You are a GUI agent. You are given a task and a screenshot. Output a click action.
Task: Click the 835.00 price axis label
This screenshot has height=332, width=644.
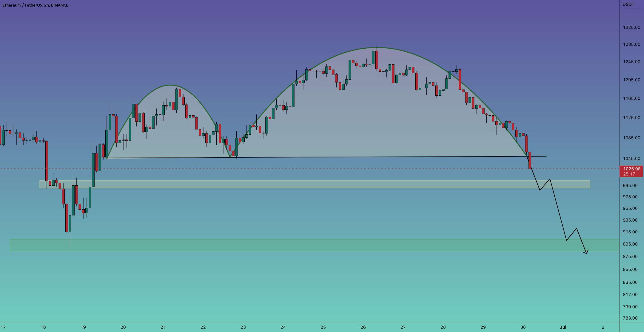[x=630, y=282]
